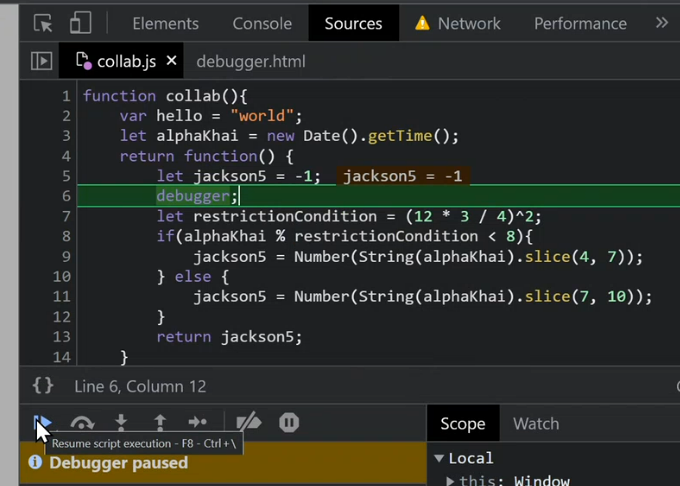Step into next function call
This screenshot has width=680, height=486.
point(121,422)
